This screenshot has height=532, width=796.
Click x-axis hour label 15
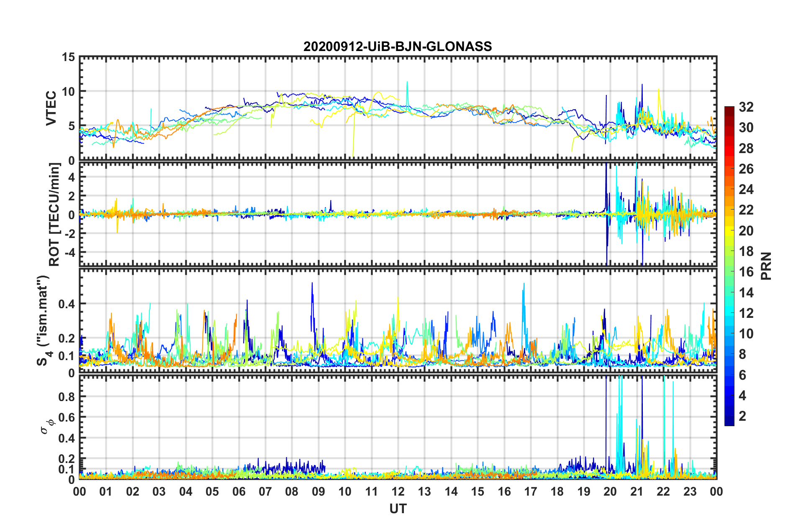click(478, 492)
